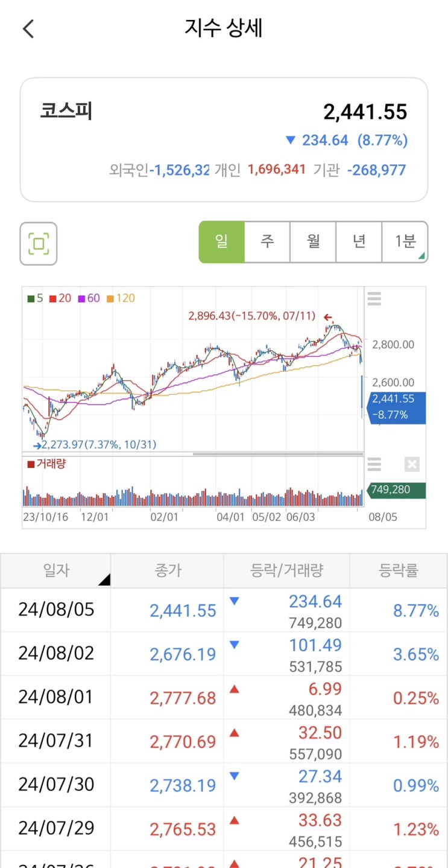This screenshot has height=868, width=448.
Task: Click the orange 120-day moving average legend
Action: 121,298
